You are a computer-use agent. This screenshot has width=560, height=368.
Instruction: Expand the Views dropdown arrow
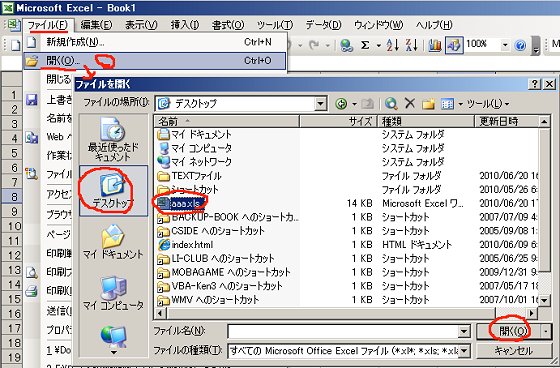460,104
